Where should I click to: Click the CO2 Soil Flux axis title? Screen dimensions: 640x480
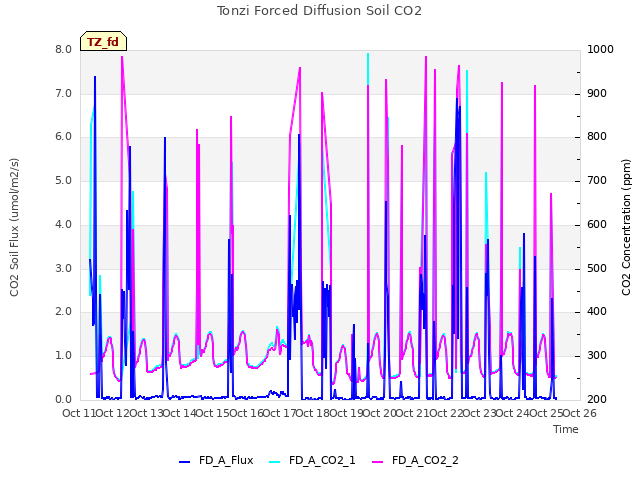14,227
